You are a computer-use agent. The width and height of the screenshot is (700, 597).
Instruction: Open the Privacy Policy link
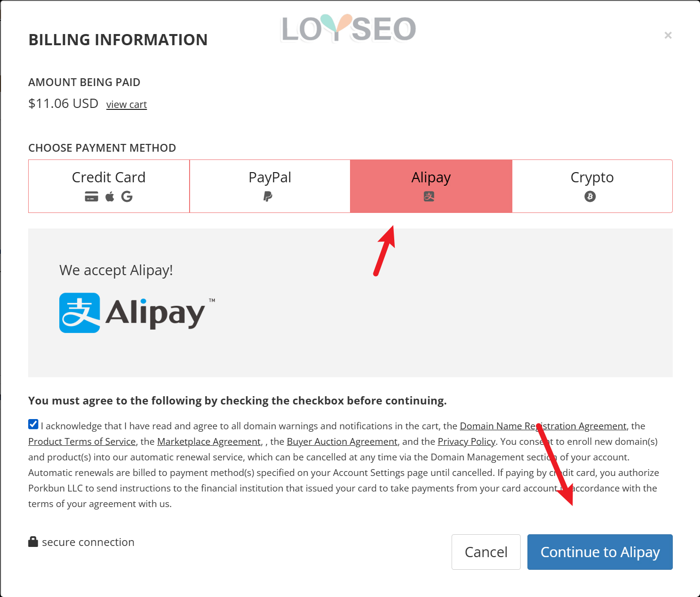tap(466, 442)
